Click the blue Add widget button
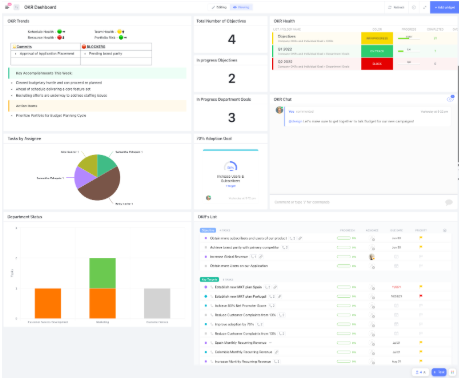This screenshot has height=383, width=460. [444, 7]
